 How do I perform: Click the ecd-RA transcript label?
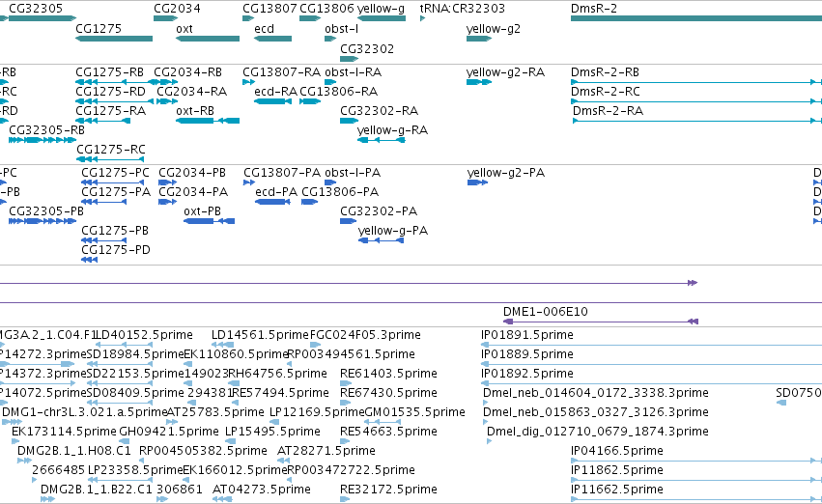(x=275, y=92)
